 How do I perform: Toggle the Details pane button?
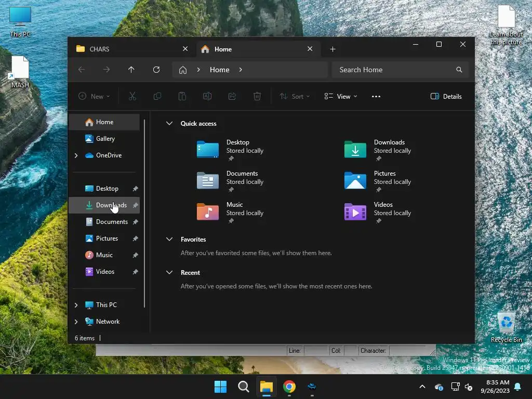point(446,96)
